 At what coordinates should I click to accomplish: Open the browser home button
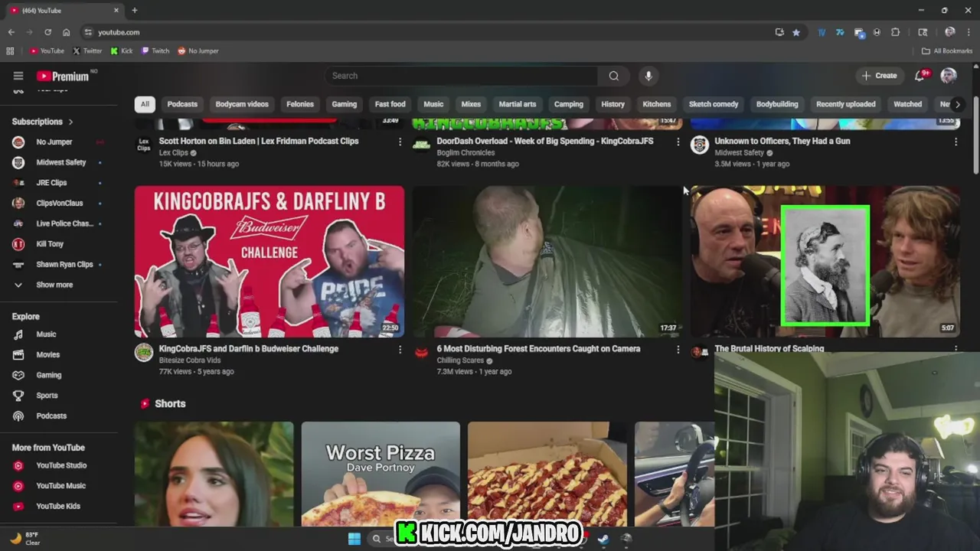click(x=67, y=32)
